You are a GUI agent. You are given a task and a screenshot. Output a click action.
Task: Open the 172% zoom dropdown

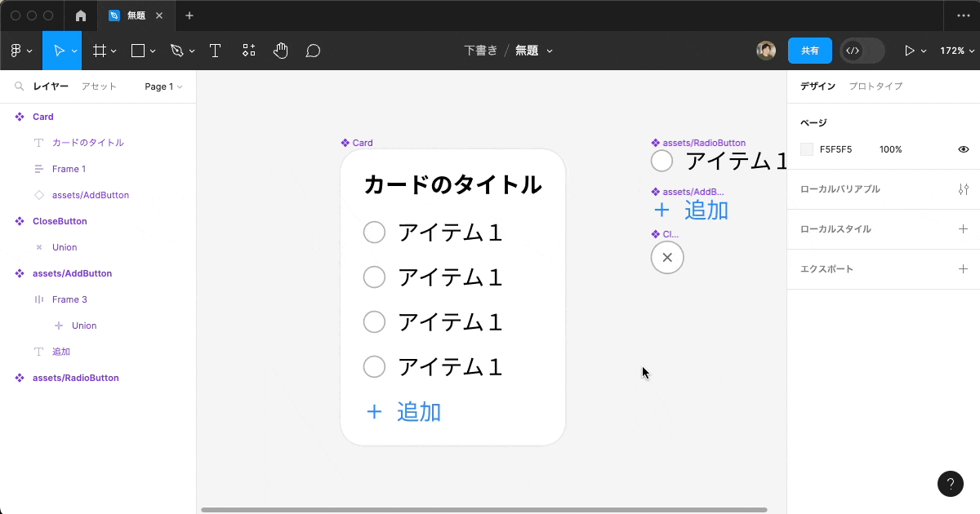(x=955, y=51)
